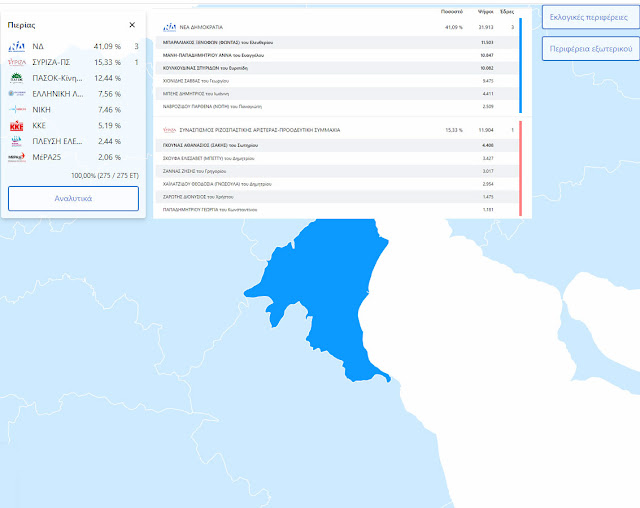Select candidate ΧΙΟΝΙΔΗΣ ΣΑΒΒΑΣ row

point(337,81)
